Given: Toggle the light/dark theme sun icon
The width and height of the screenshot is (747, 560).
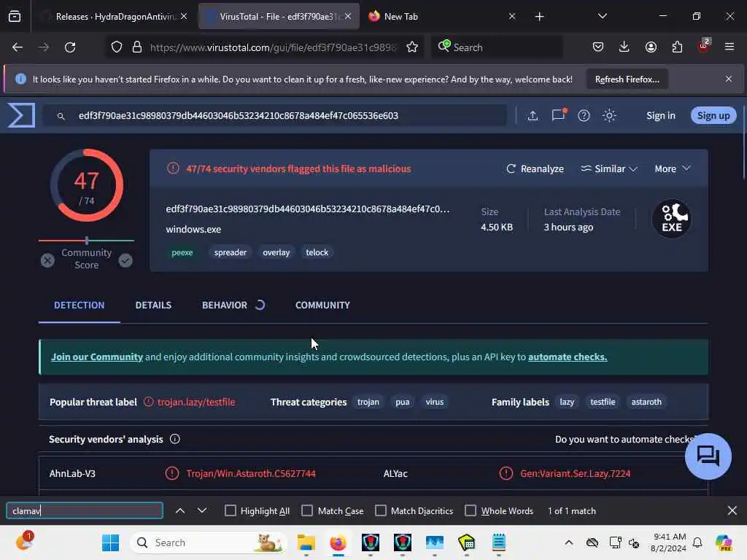Looking at the screenshot, I should (609, 116).
